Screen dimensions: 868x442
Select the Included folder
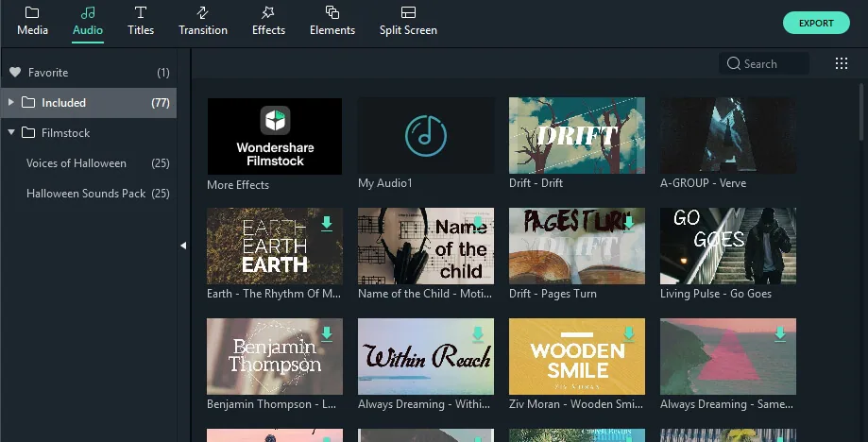point(89,102)
